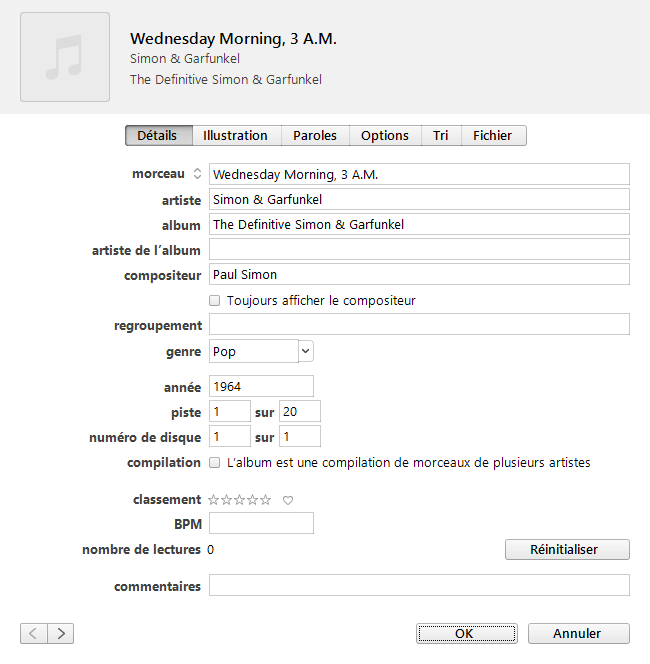
Task: Edit the morceau title field
Action: click(x=419, y=174)
